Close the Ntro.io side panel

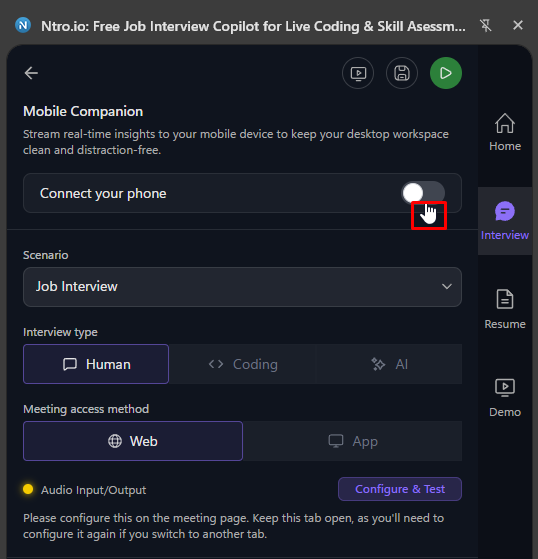pyautogui.click(x=518, y=25)
